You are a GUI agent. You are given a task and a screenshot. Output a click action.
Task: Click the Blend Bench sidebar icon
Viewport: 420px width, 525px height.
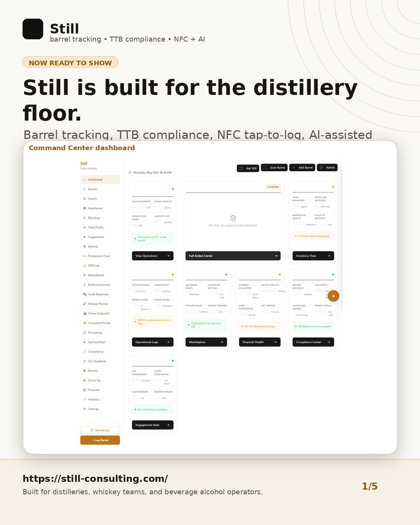click(x=84, y=275)
